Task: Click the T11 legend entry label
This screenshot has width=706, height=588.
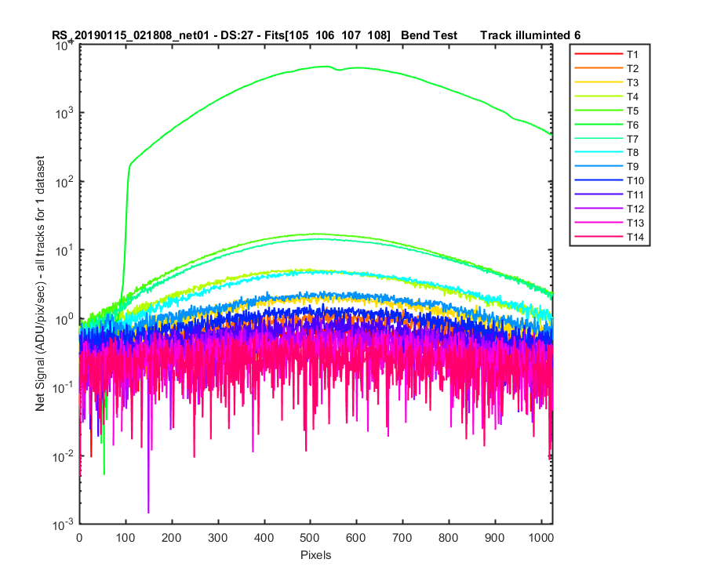Action: coord(635,194)
